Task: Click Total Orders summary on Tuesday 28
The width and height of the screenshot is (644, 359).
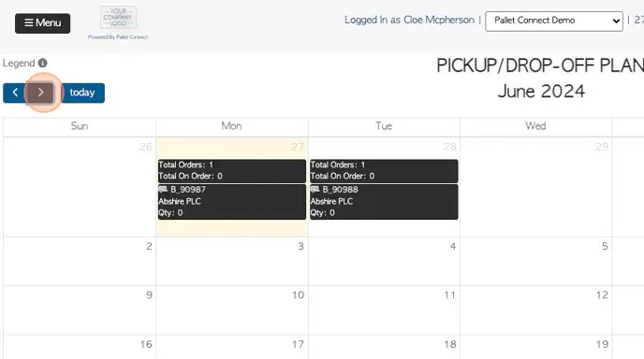Action: 384,171
